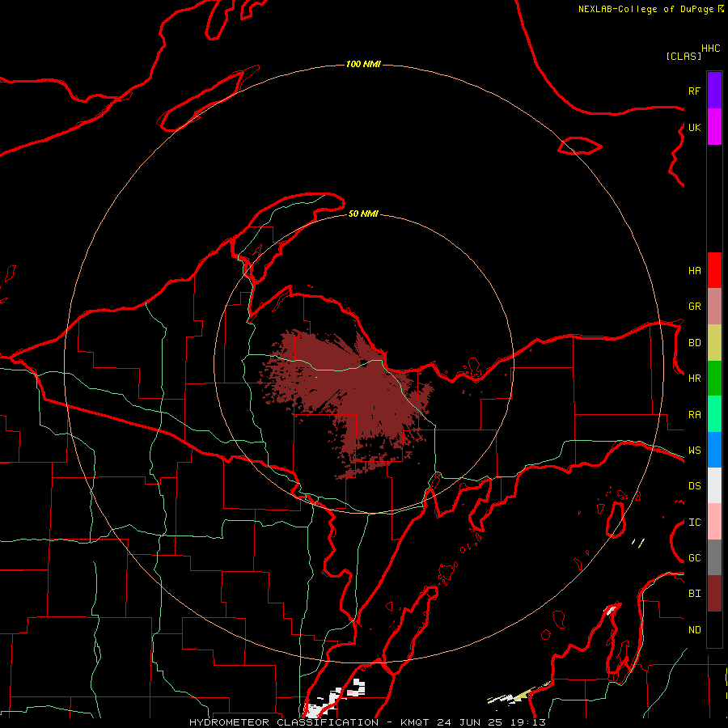The image size is (728, 728).
Task: Click the UK magenta legend swatch
Action: click(x=714, y=127)
